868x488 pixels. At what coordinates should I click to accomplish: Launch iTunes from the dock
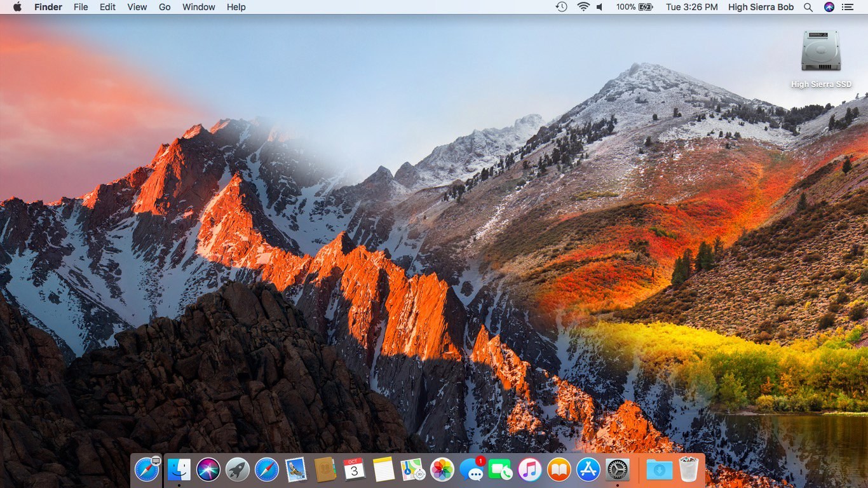pos(530,470)
